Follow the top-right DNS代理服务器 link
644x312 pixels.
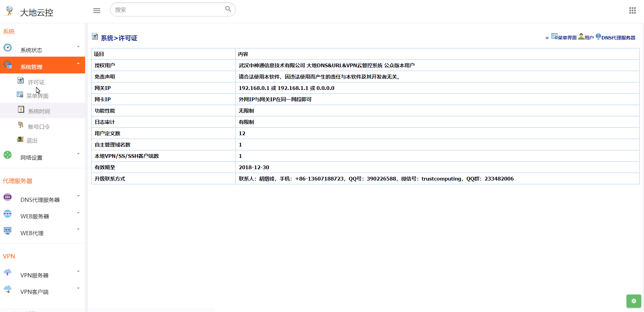pyautogui.click(x=618, y=38)
